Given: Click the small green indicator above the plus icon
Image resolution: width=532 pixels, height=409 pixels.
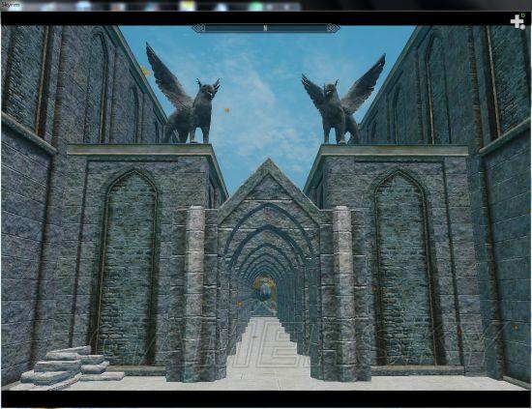Looking at the screenshot, I should [523, 15].
